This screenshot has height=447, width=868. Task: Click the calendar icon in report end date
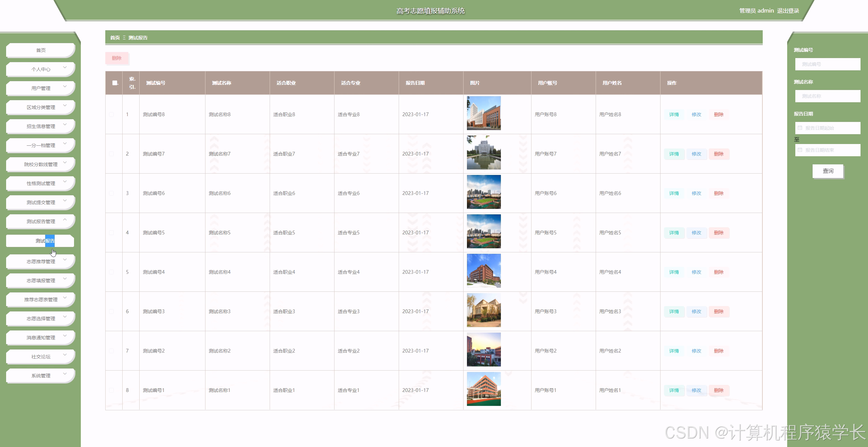pos(800,150)
